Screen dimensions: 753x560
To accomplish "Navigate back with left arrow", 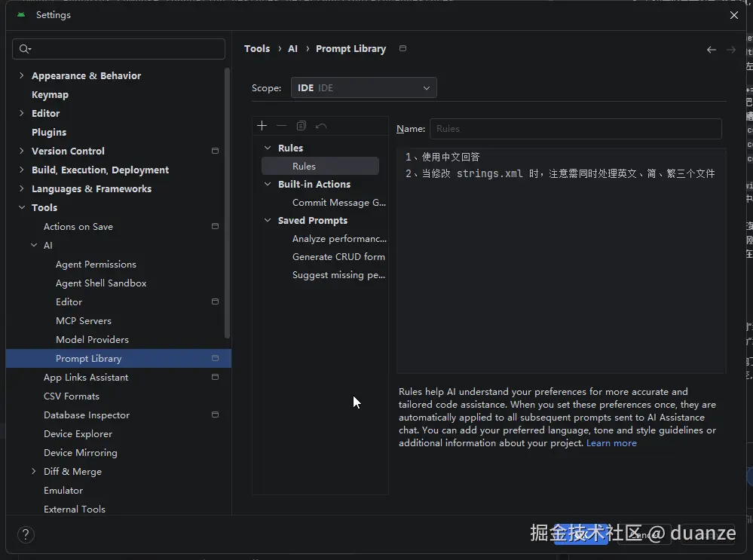I will click(x=712, y=50).
